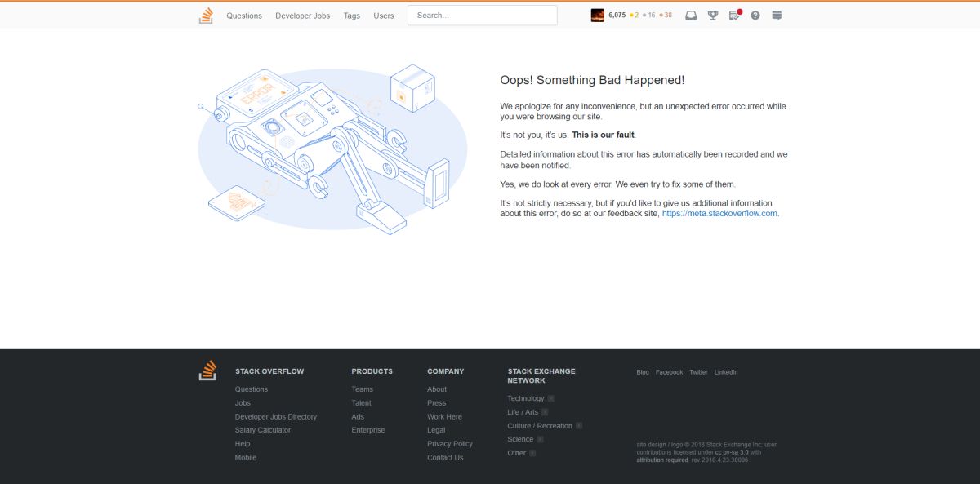
Task: Open Contact Us footer link
Action: [445, 458]
